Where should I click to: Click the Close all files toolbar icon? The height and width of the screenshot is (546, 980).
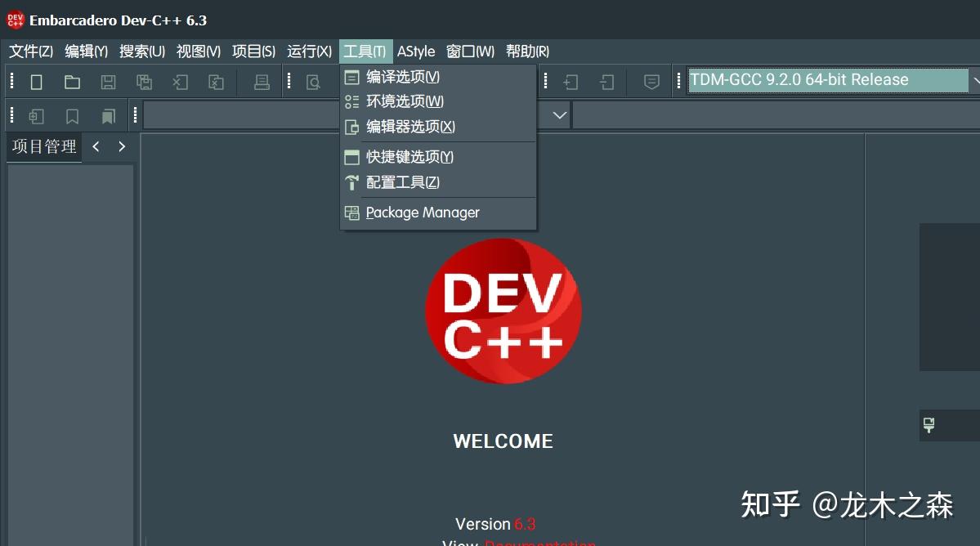pyautogui.click(x=217, y=82)
